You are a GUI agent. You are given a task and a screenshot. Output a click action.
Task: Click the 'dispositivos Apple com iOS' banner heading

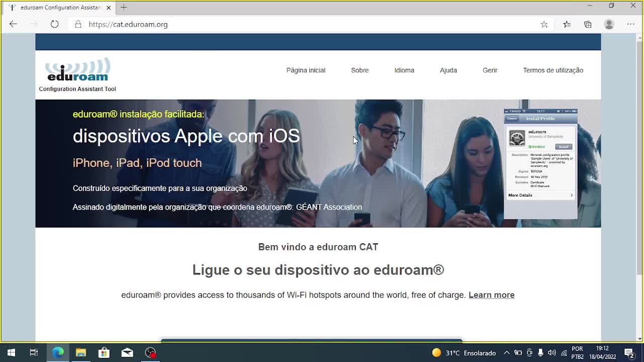186,136
